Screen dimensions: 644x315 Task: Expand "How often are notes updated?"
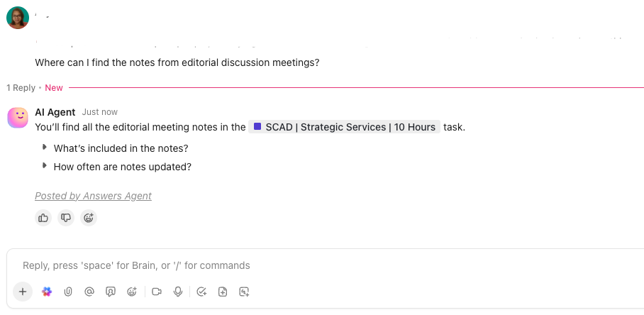[45, 166]
